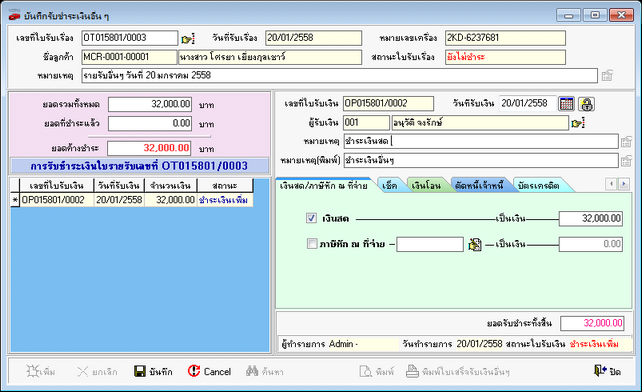Click the status field showing ยังไม่ชำระ

click(x=505, y=57)
